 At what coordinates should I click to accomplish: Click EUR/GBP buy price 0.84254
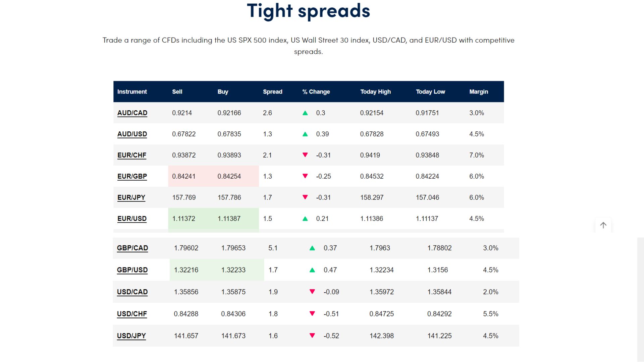[x=229, y=176]
